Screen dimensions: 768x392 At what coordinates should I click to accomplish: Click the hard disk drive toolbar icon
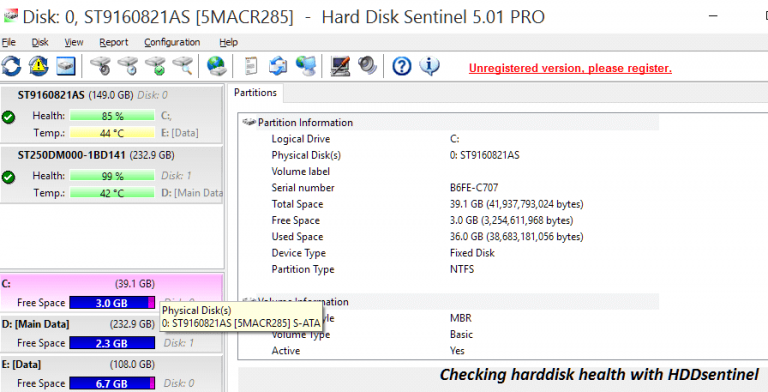66,66
